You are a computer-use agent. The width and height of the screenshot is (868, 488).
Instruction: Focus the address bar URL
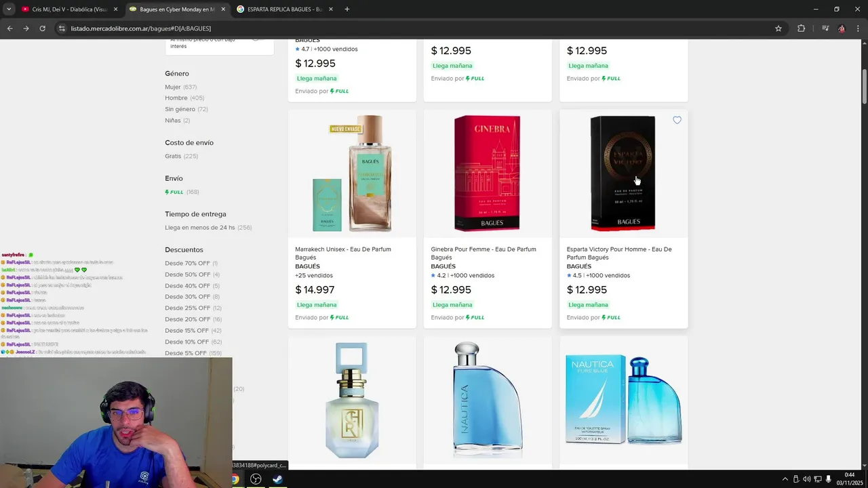(x=141, y=28)
